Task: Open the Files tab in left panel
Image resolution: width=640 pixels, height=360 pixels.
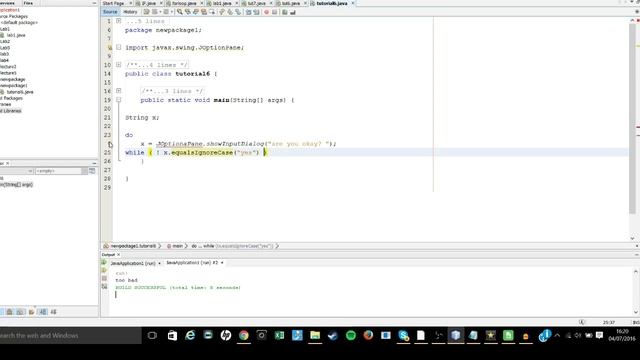Action: coord(28,3)
